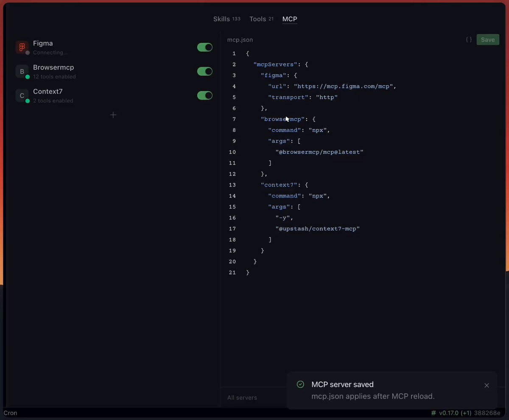The height and width of the screenshot is (420, 509).
Task: Click the "npx" value on line 14
Action: [x=318, y=196]
